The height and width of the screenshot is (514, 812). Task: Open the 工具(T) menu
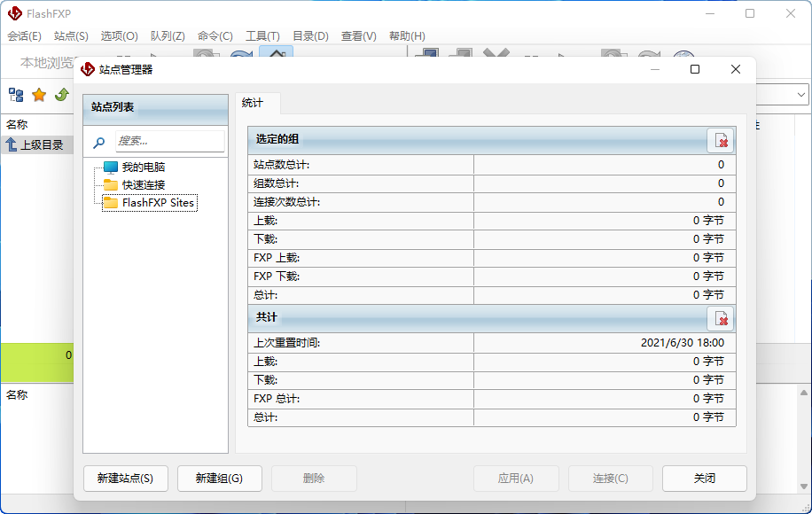pyautogui.click(x=262, y=36)
